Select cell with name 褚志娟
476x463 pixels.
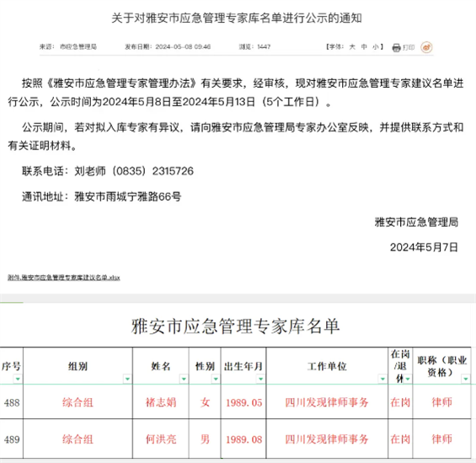coord(161,402)
